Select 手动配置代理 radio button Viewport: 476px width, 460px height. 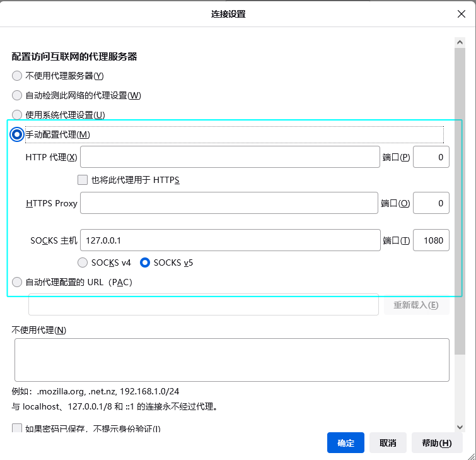(x=17, y=134)
